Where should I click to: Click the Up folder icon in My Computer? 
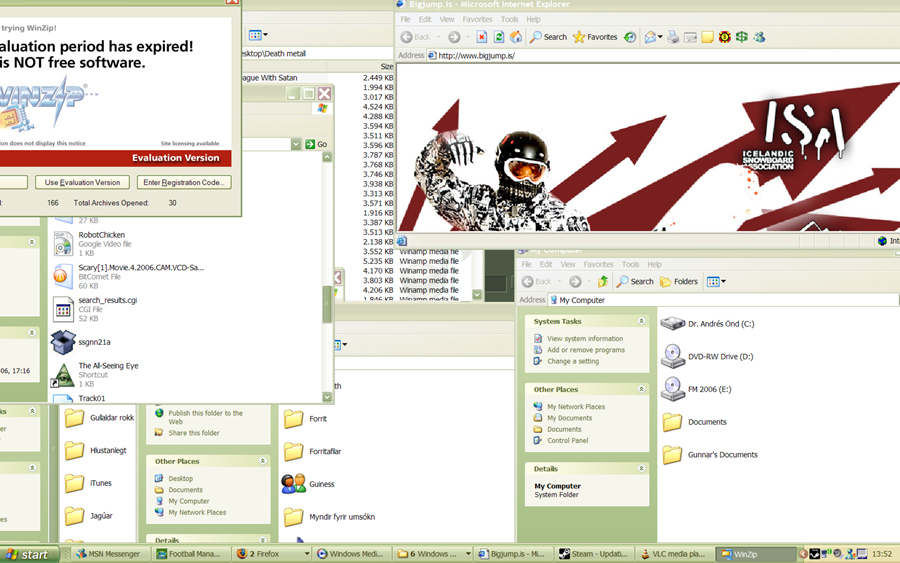603,281
